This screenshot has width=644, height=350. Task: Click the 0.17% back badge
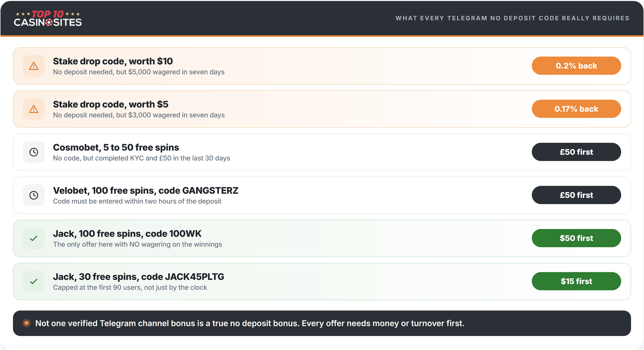[576, 109]
